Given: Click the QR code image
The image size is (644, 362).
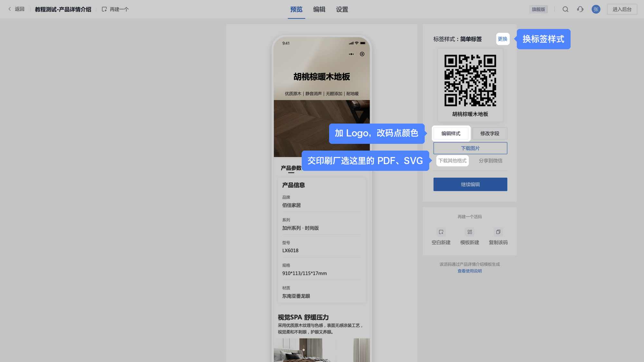Looking at the screenshot, I should (470, 80).
